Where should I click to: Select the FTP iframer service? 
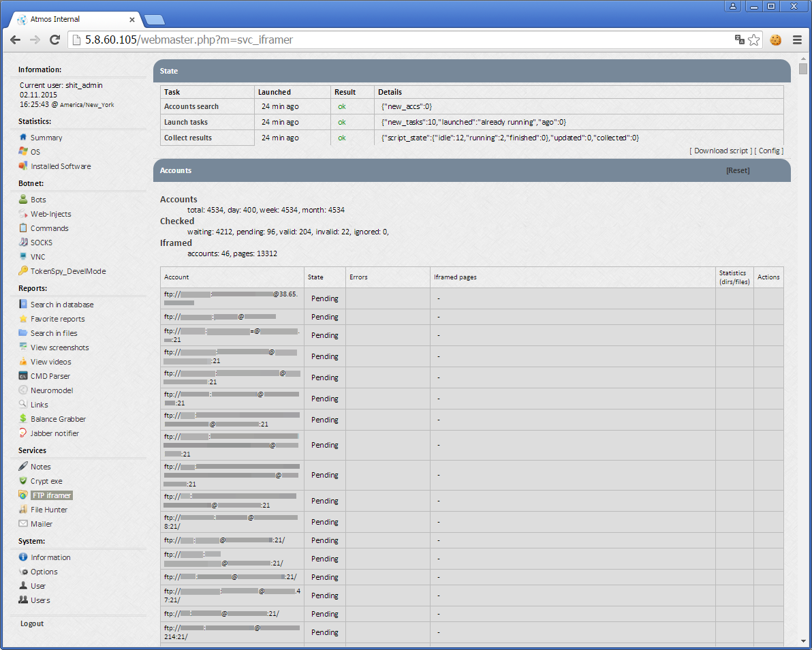(52, 495)
